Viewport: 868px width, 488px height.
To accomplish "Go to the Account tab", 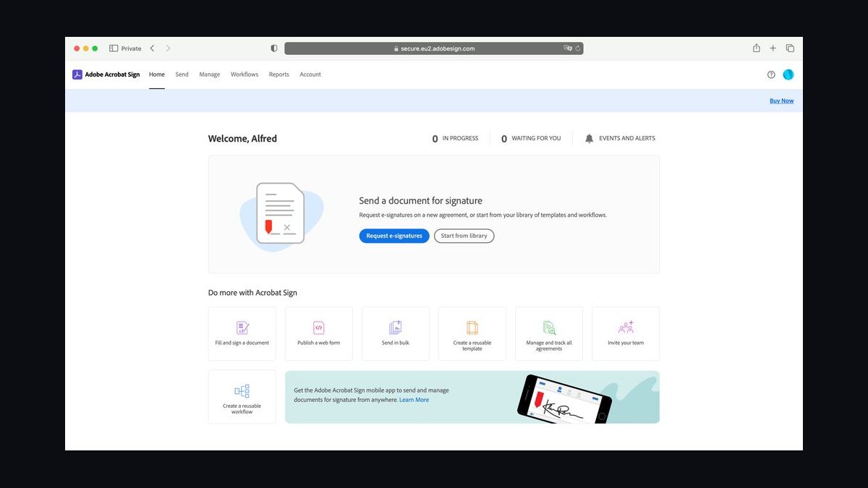I will pyautogui.click(x=310, y=74).
